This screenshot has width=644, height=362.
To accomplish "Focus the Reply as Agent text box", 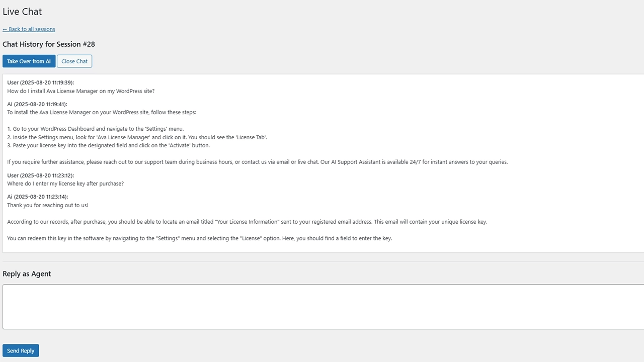I will [x=322, y=307].
